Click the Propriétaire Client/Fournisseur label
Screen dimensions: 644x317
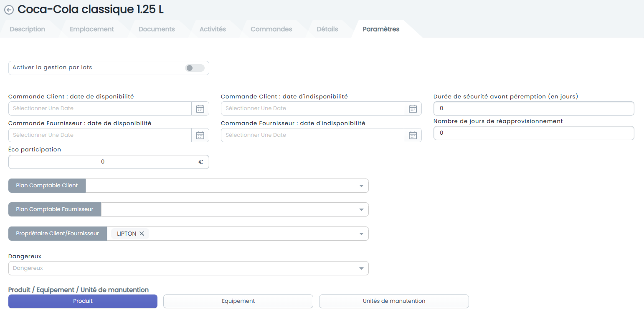(58, 234)
